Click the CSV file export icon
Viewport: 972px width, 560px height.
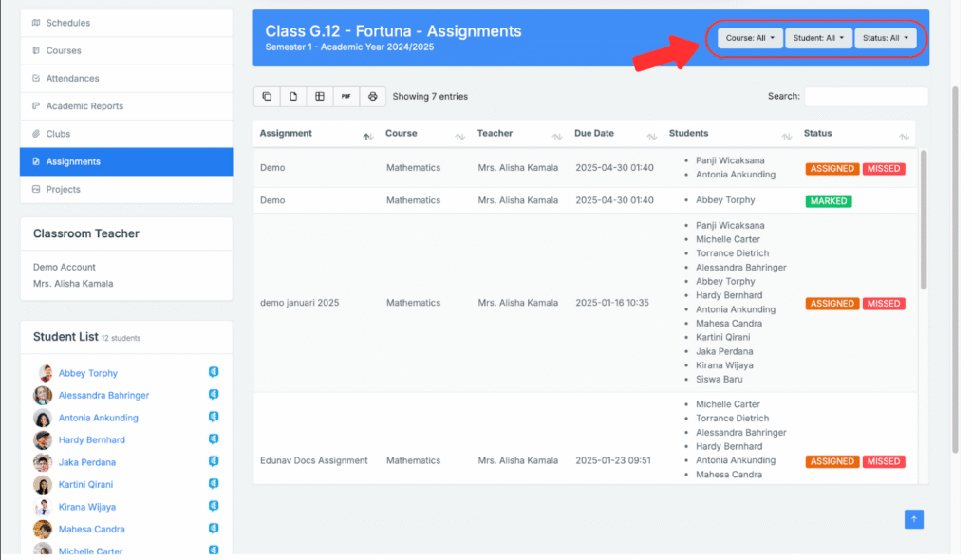293,96
